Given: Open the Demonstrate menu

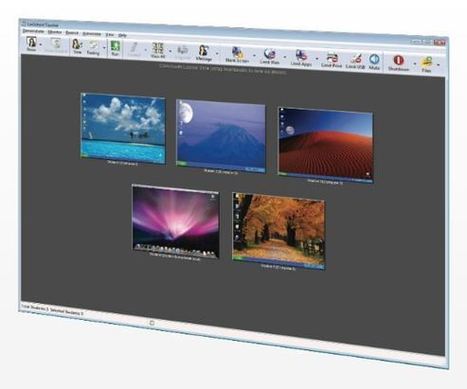Looking at the screenshot, I should 33,31.
